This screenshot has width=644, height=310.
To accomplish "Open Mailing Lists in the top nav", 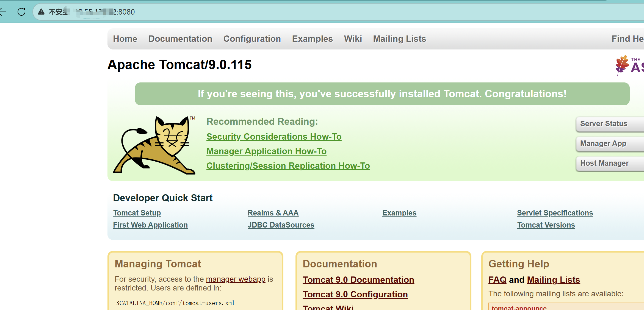I will (399, 39).
